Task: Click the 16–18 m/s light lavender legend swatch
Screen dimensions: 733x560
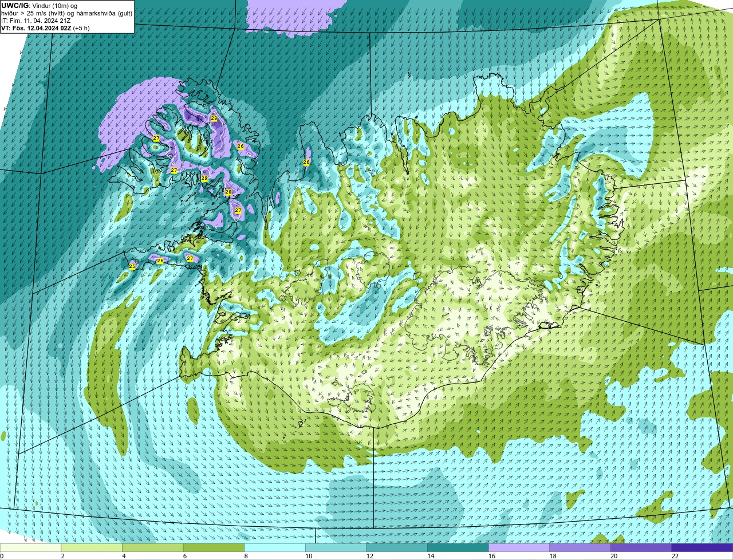Action: [519, 547]
